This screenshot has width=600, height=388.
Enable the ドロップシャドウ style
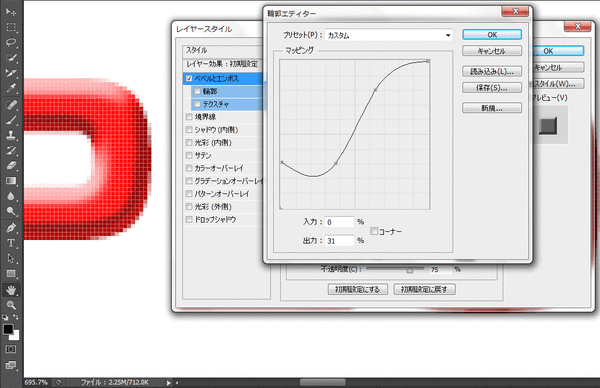(x=189, y=219)
